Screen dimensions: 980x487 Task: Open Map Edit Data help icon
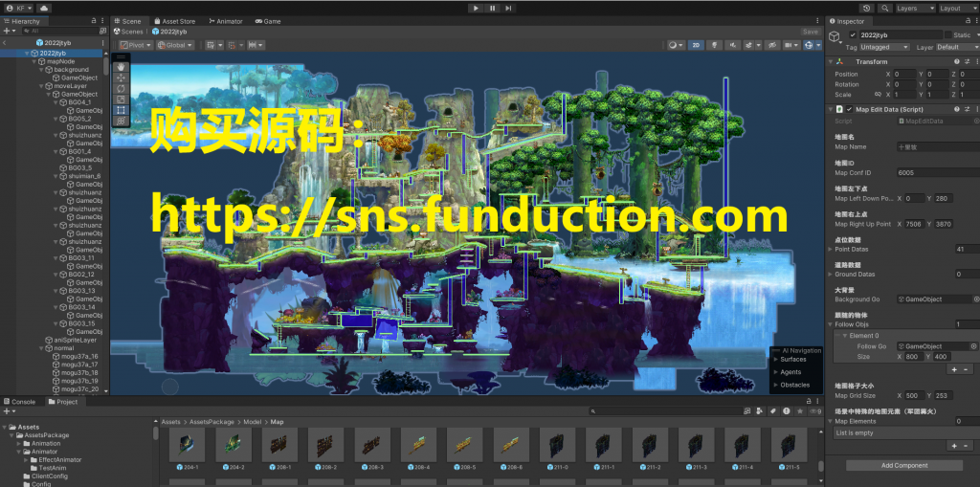click(956, 109)
